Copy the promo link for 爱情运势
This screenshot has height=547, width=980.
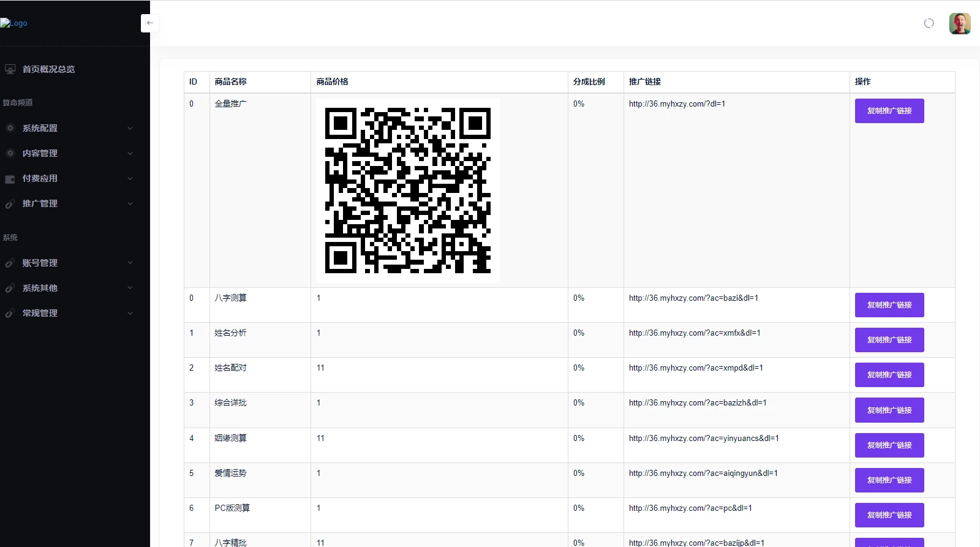coord(889,480)
